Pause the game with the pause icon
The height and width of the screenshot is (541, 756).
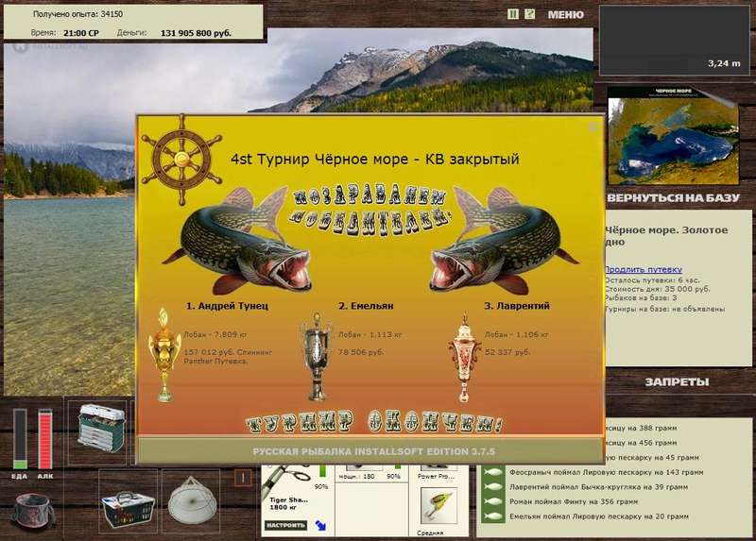(512, 14)
